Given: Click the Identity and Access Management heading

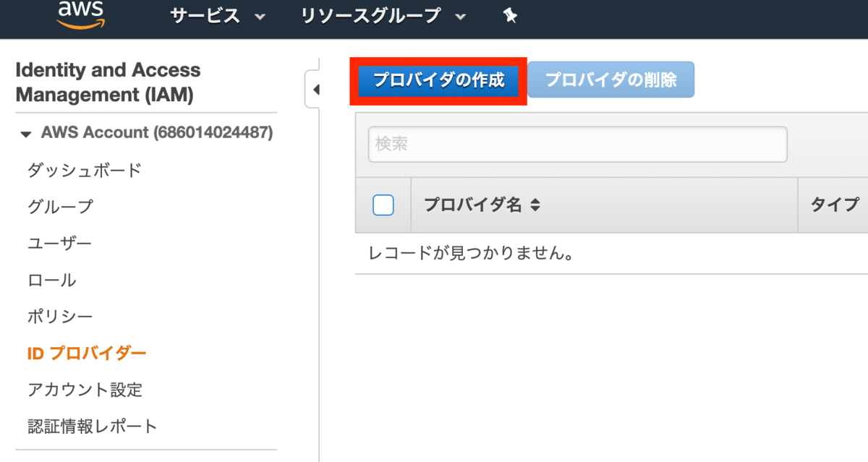Looking at the screenshot, I should [x=108, y=82].
